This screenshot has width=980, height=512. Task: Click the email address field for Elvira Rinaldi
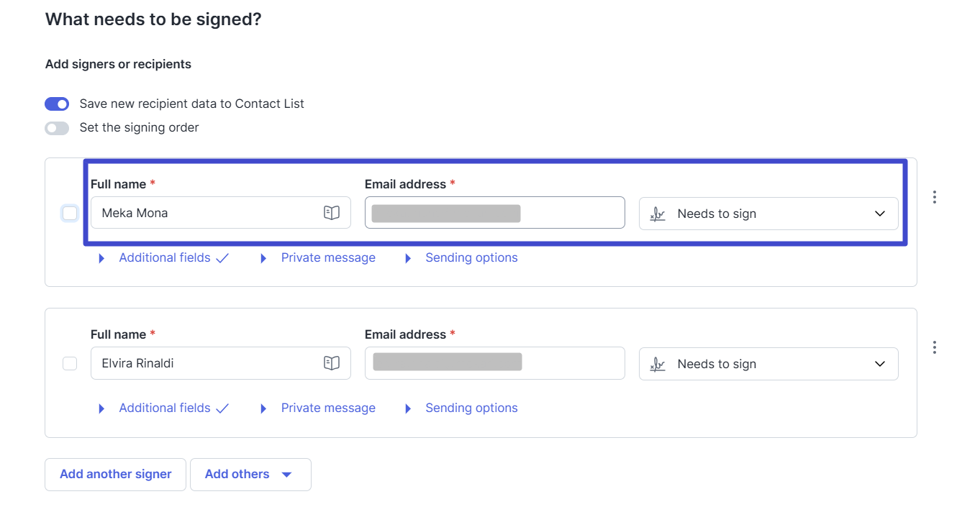pyautogui.click(x=494, y=364)
